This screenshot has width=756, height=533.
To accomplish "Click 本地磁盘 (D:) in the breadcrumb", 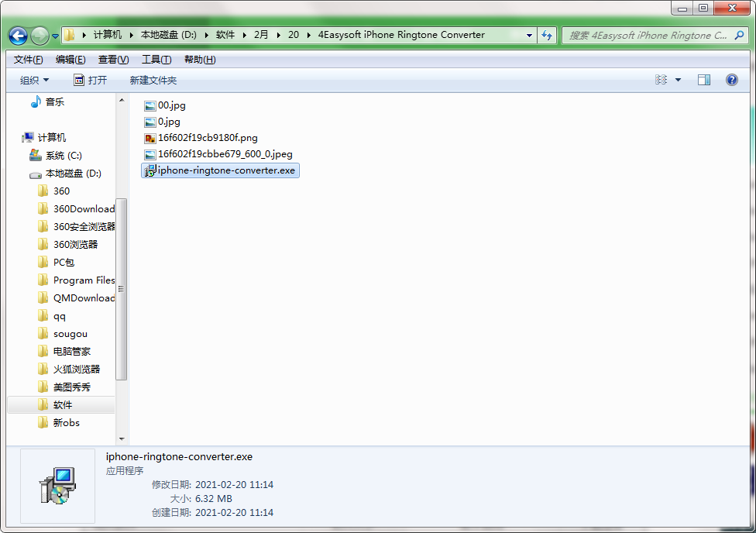I will (x=168, y=35).
